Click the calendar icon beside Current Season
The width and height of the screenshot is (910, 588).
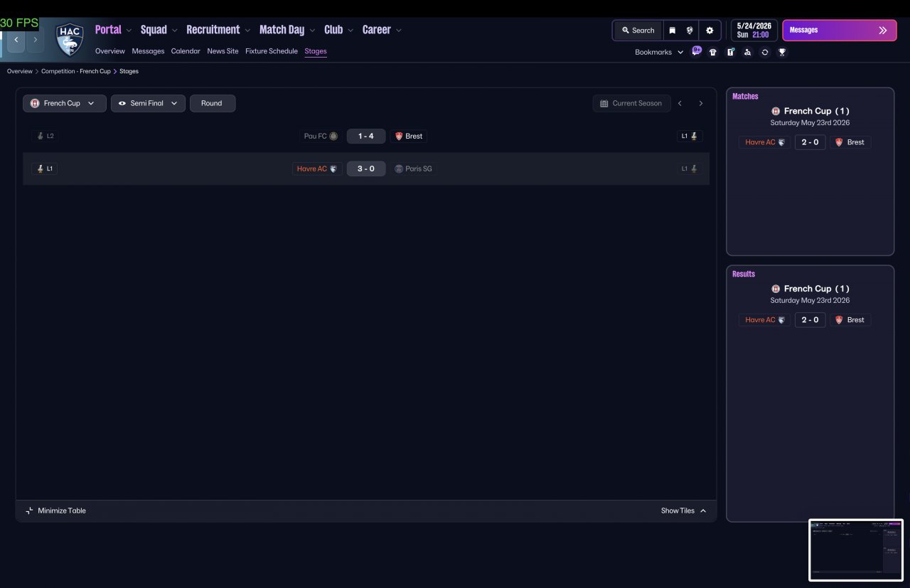point(604,103)
